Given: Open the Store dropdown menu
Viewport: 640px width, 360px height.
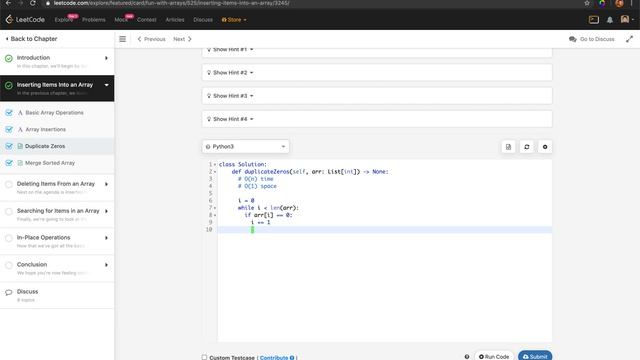Looking at the screenshot, I should 234,20.
